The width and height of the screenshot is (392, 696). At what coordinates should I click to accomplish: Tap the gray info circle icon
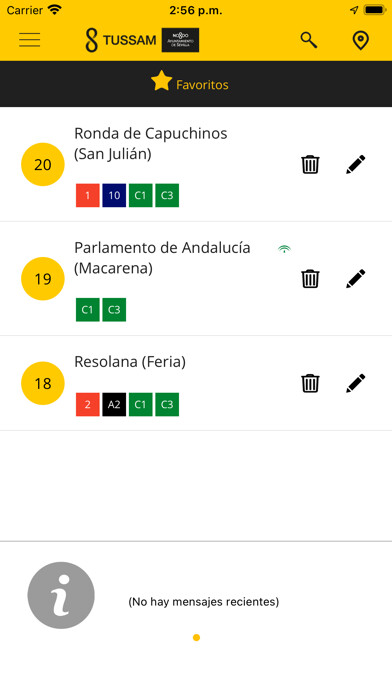[61, 595]
